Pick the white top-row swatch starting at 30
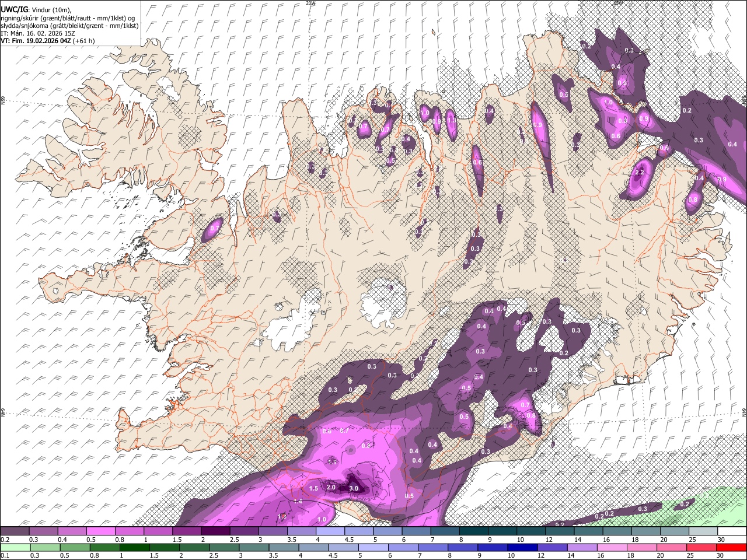747x560 pixels. pos(732,531)
